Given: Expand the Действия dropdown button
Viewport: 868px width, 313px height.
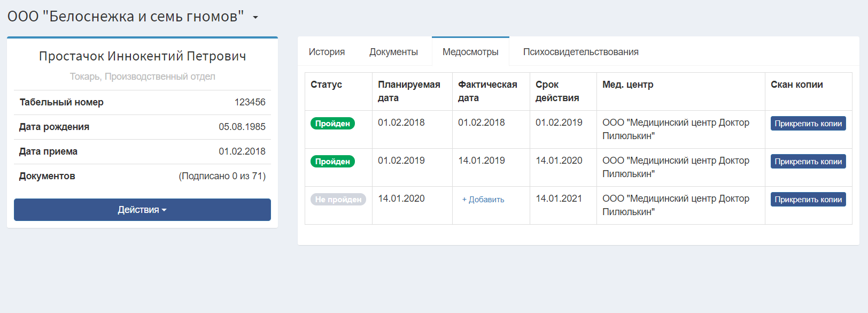Looking at the screenshot, I should pyautogui.click(x=142, y=210).
